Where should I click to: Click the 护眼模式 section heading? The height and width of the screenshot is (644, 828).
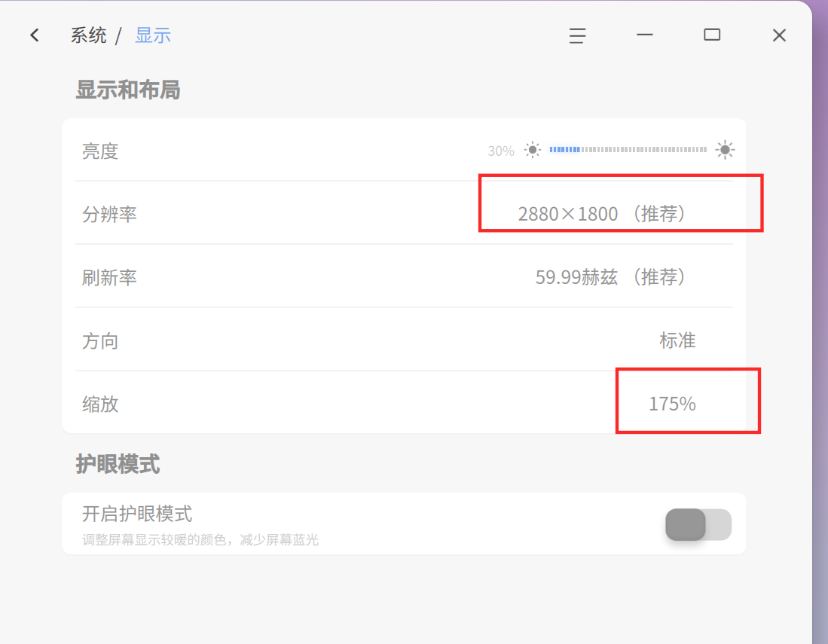point(118,464)
